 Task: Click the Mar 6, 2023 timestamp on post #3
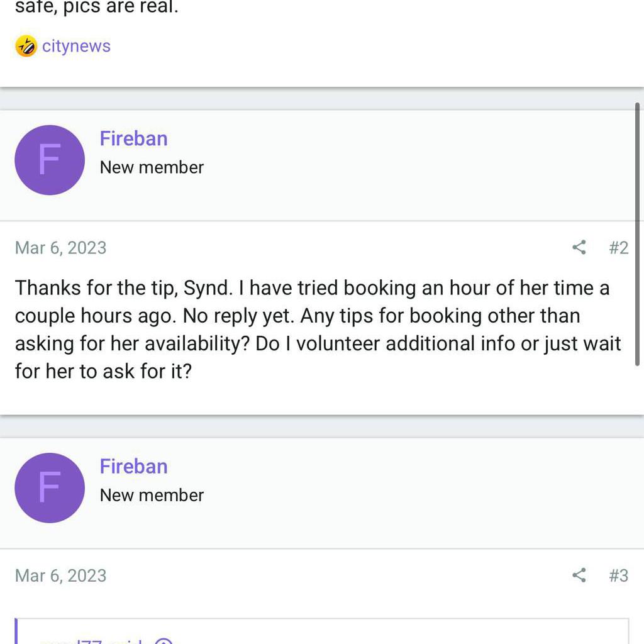60,575
